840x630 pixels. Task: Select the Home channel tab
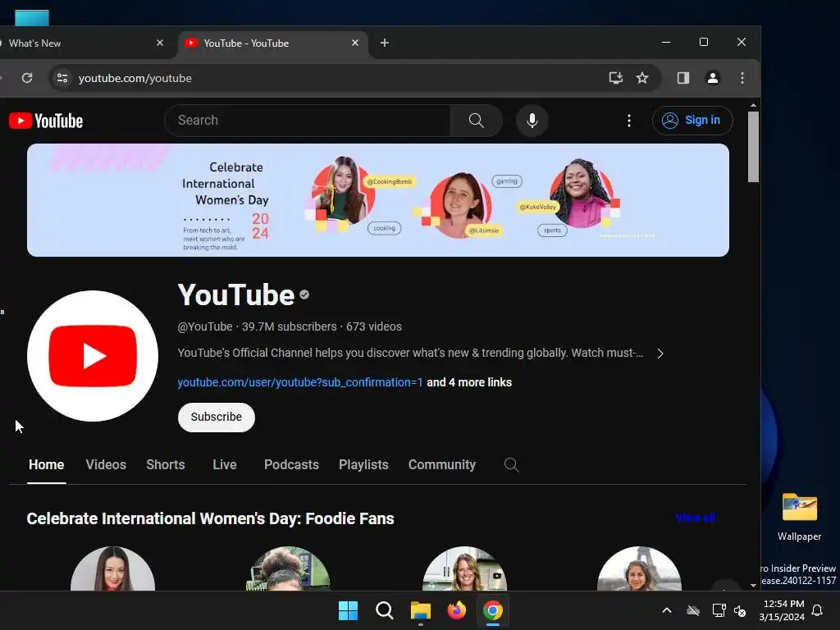point(47,465)
